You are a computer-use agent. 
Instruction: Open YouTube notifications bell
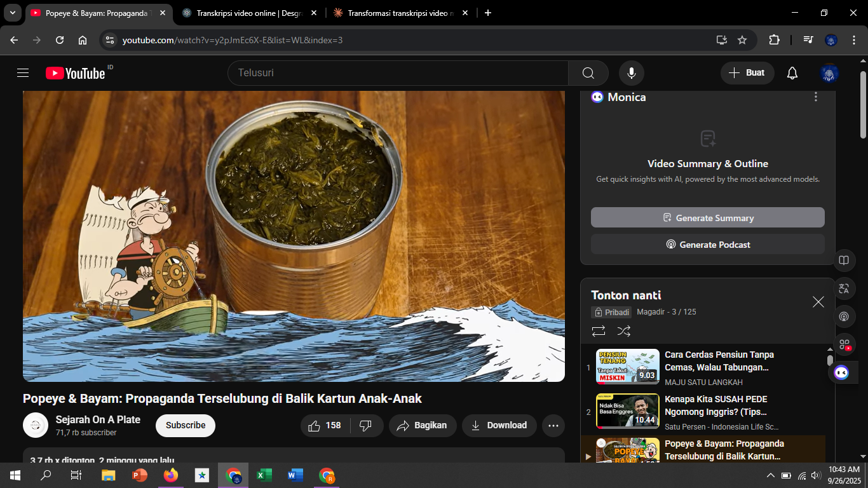[x=792, y=73]
